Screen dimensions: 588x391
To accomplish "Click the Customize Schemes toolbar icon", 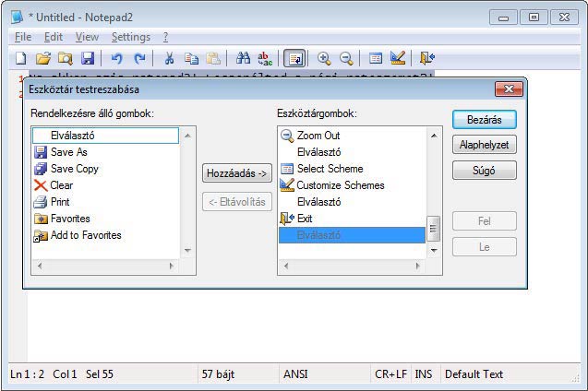I will (x=398, y=58).
